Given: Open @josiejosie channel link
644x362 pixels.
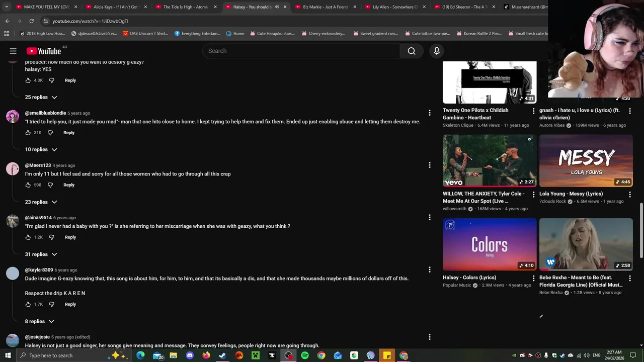Looking at the screenshot, I should coord(37,337).
